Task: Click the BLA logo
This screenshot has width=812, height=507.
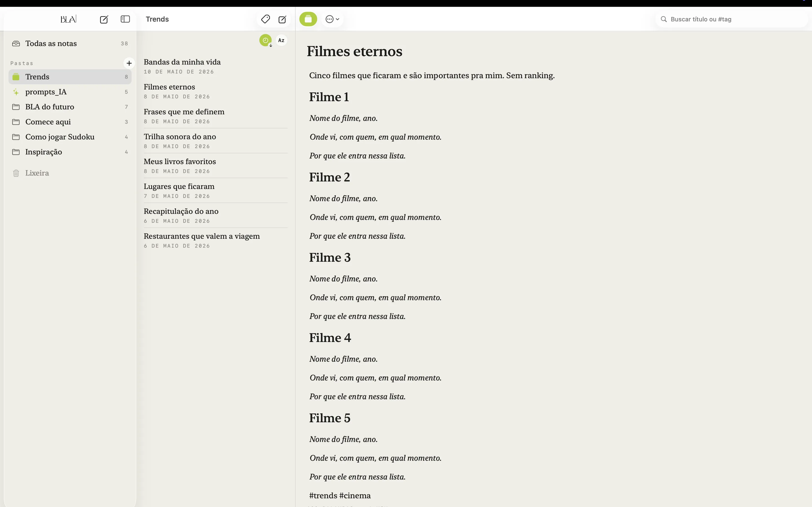Action: 69,19
